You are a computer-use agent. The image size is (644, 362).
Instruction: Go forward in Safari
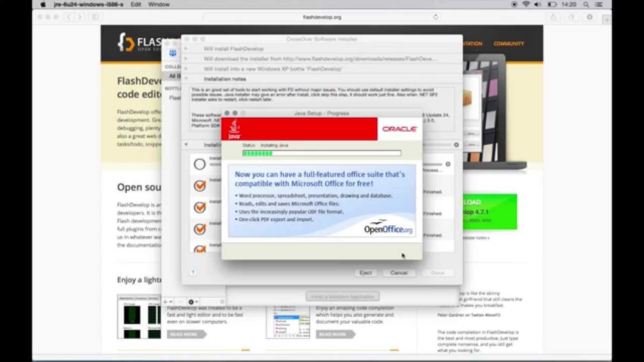coord(79,17)
